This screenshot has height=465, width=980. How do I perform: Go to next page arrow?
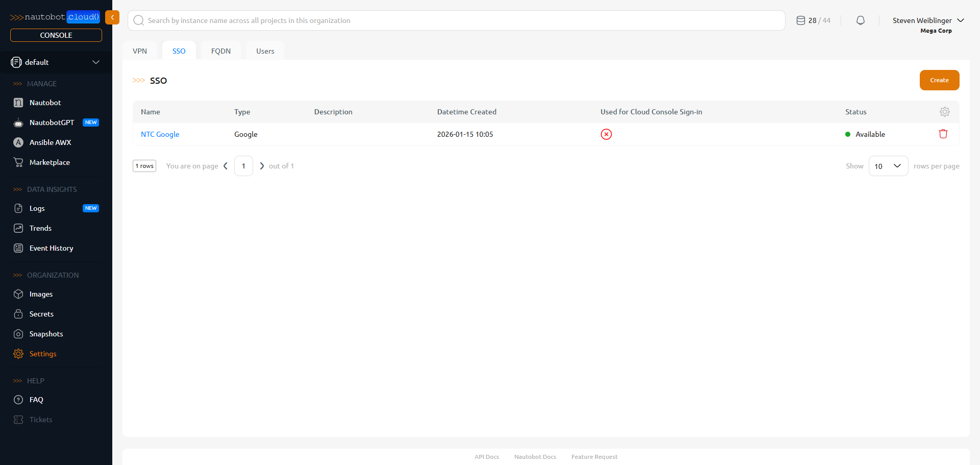click(262, 166)
